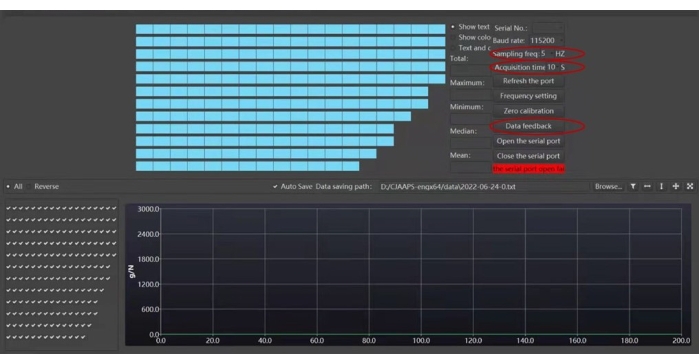
Task: Click the Data feedback button
Action: click(x=528, y=126)
